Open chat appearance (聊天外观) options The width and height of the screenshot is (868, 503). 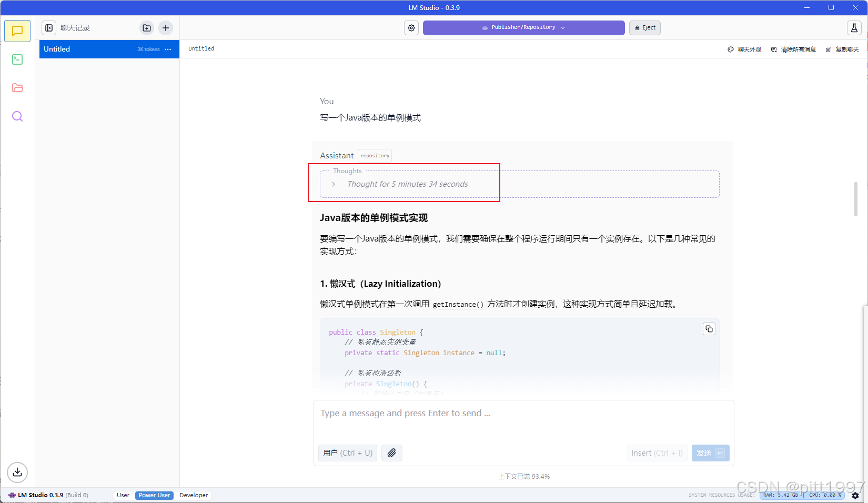pyautogui.click(x=744, y=49)
